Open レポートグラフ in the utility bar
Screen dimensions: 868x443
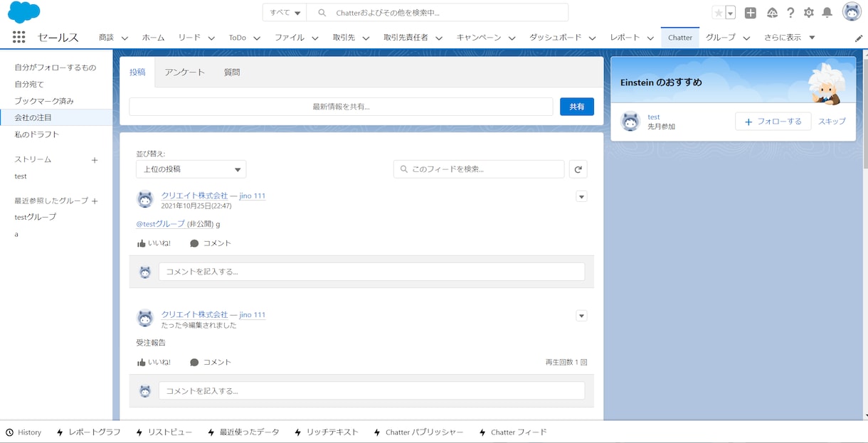pos(88,432)
